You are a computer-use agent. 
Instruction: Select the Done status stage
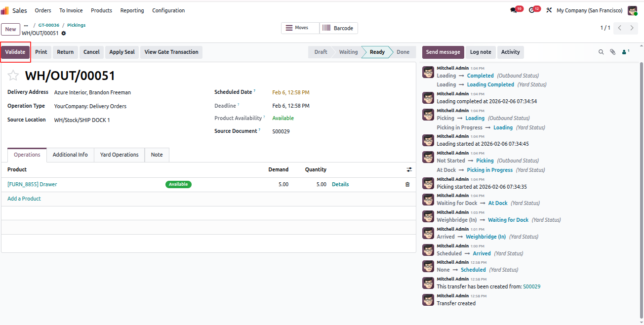[x=403, y=52]
